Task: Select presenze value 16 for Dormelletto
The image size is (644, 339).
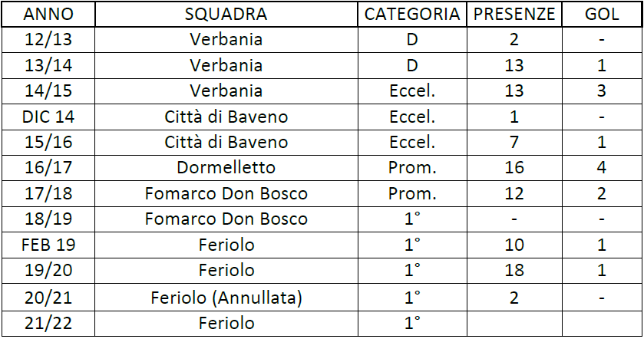Action: tap(514, 168)
